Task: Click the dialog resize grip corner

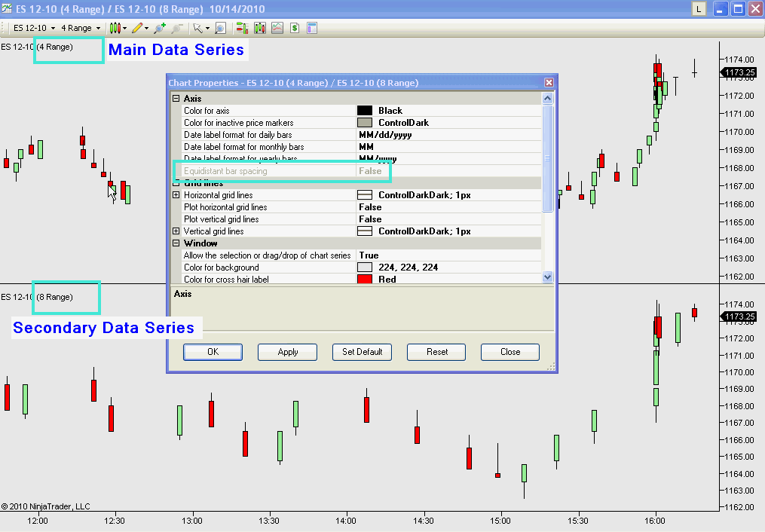Action: 551,367
